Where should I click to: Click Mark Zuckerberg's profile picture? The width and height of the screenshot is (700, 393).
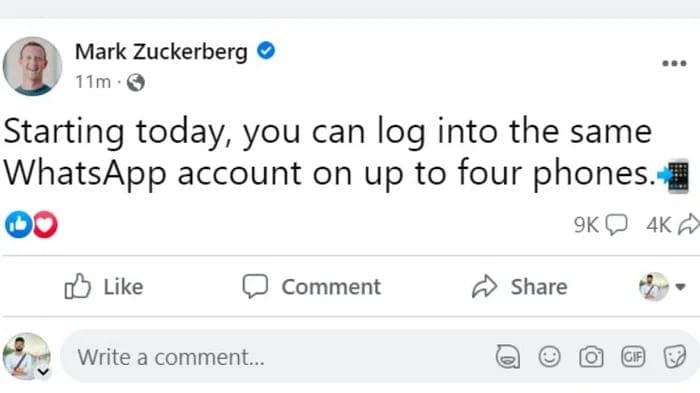32,66
